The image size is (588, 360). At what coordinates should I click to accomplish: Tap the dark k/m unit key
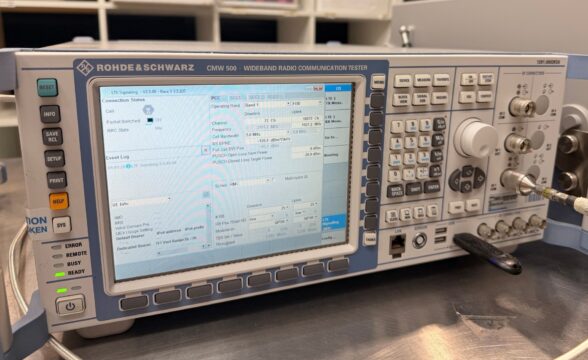coord(436,156)
